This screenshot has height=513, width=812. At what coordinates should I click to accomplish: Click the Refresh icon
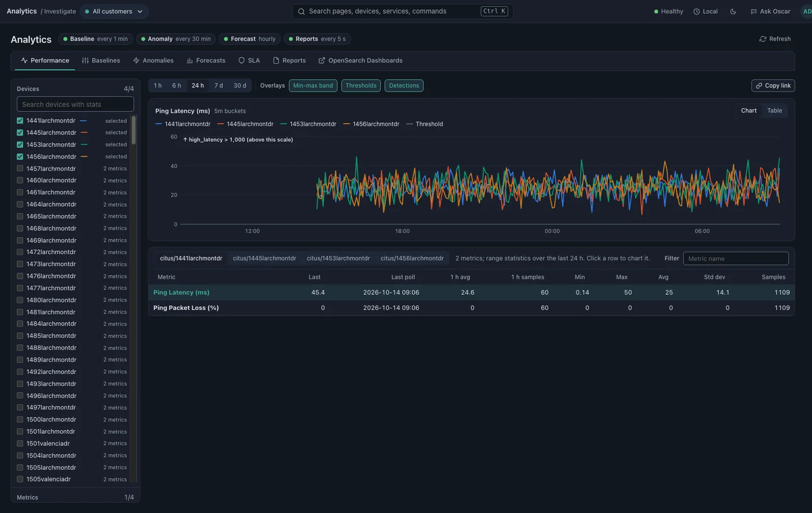pos(763,39)
